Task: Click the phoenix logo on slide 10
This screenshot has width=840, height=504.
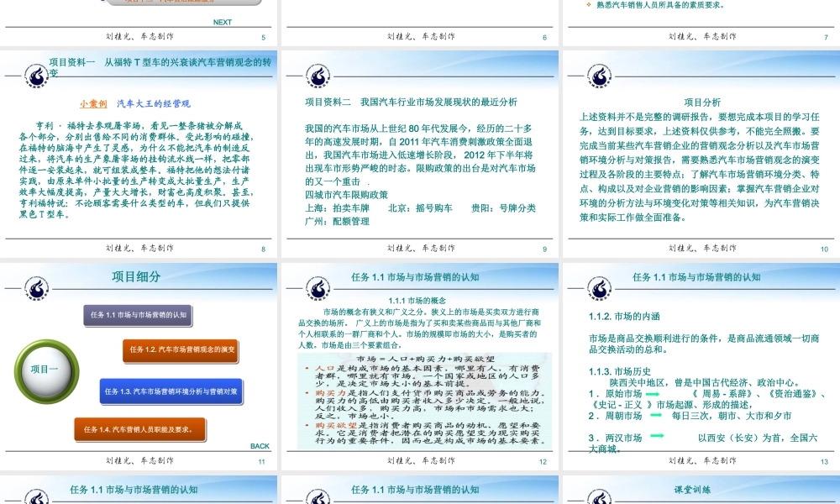Action: point(599,76)
